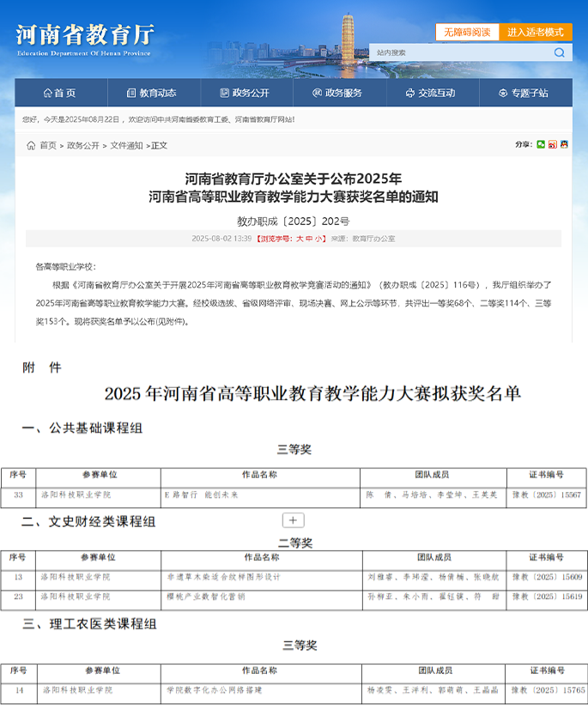588x710 pixels.
Task: Set font size to 中 (medium)
Action: click(309, 239)
